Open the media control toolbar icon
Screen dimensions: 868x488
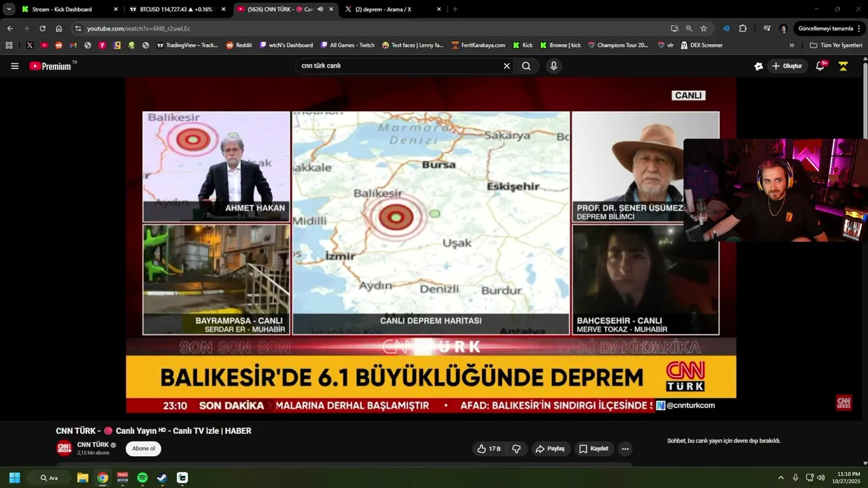767,28
